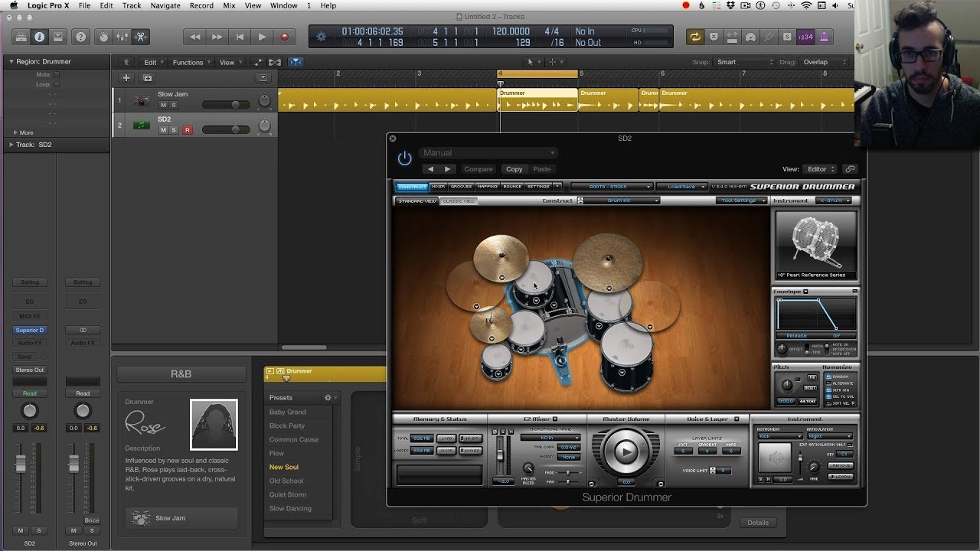Check the Loop checkbox in Region inspector
This screenshot has width=980, height=551.
pos(56,84)
